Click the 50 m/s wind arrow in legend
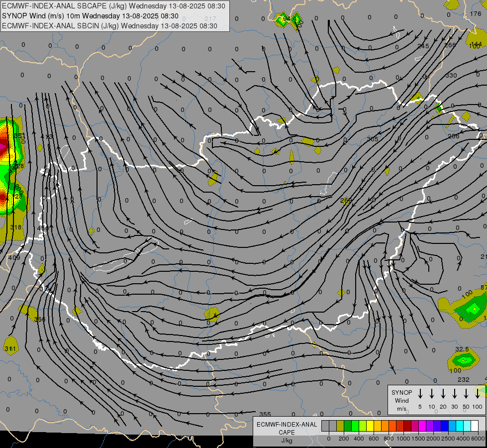This screenshot has height=448, width=487. point(466,394)
